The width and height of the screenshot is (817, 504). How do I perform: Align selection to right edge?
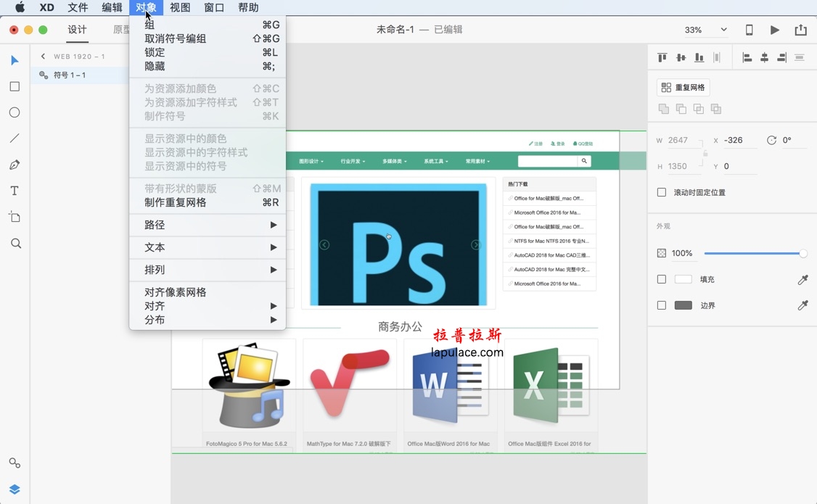(781, 57)
